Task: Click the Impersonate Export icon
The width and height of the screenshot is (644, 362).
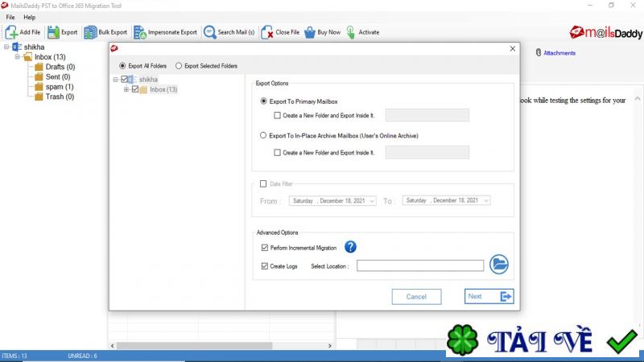Action: pos(139,32)
